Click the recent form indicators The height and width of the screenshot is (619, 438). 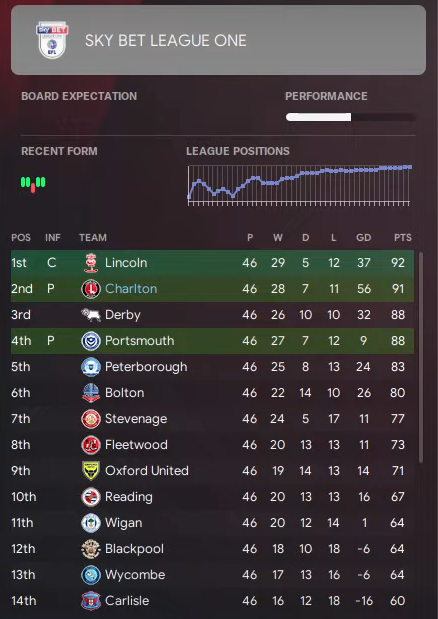point(33,184)
